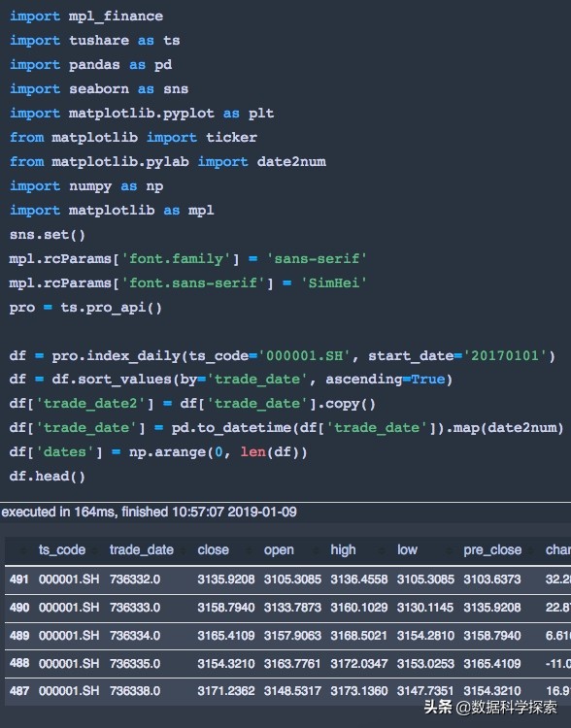
Task: Click open value 3105.3085 in row 491
Action: click(292, 579)
